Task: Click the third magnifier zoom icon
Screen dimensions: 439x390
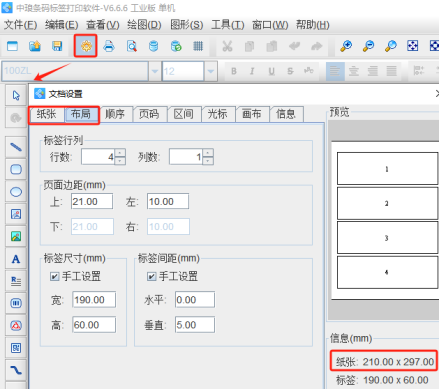Action: pyautogui.click(x=391, y=46)
